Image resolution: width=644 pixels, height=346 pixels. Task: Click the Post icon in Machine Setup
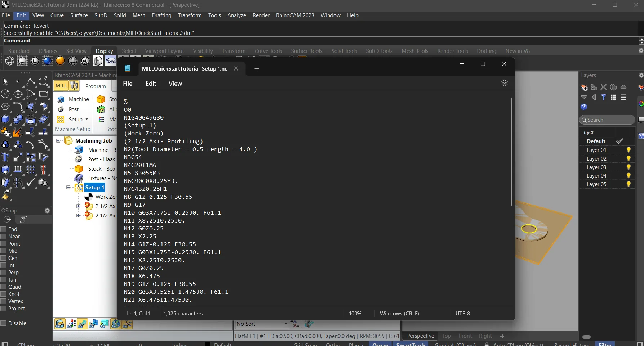click(68, 109)
